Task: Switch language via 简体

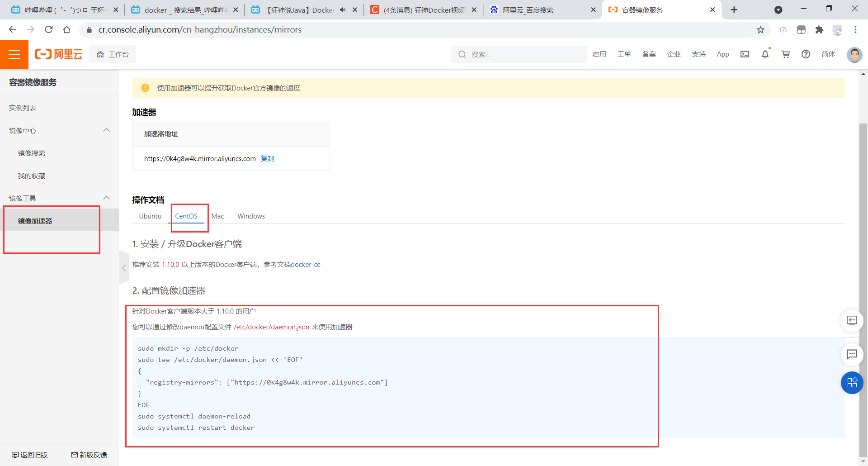Action: click(828, 54)
